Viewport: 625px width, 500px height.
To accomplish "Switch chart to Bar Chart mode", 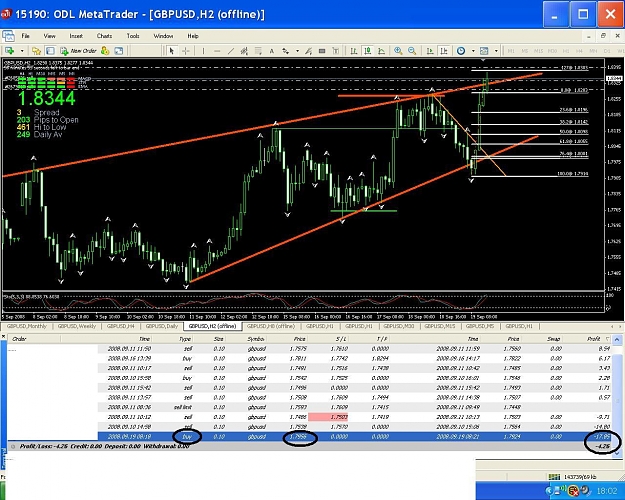I will pyautogui.click(x=354, y=51).
